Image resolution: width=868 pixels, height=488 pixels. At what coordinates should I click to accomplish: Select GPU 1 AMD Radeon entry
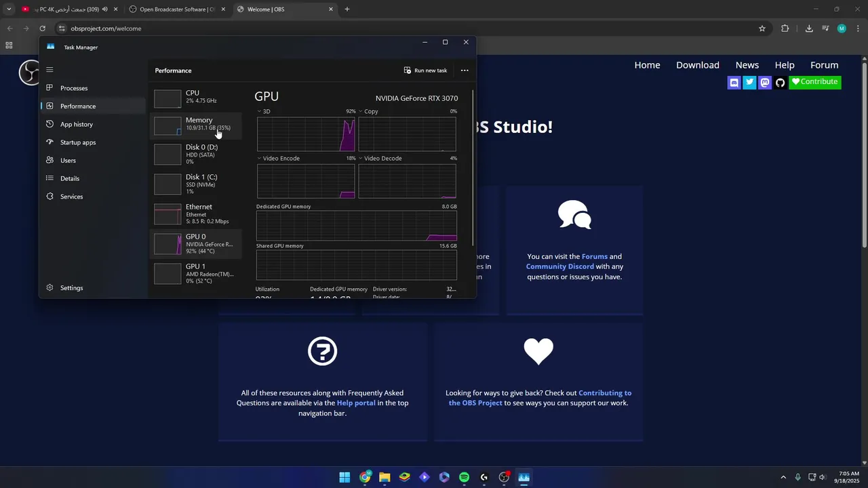pos(195,273)
